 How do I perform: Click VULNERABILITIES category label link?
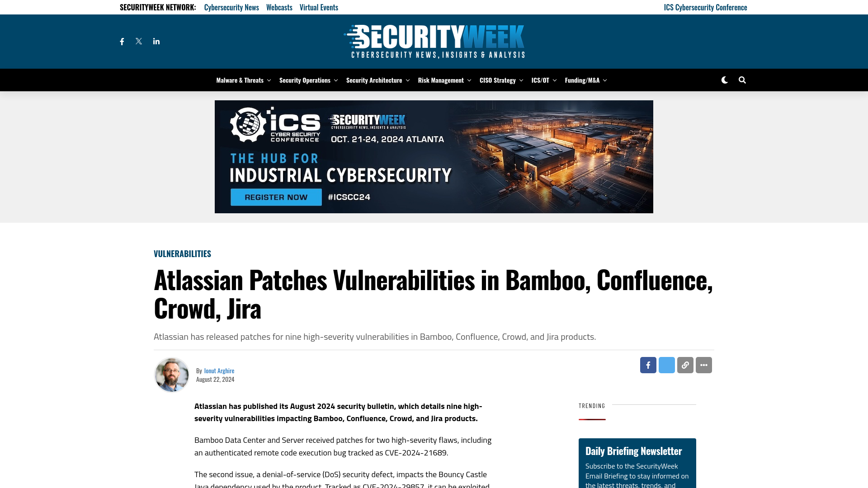click(183, 253)
